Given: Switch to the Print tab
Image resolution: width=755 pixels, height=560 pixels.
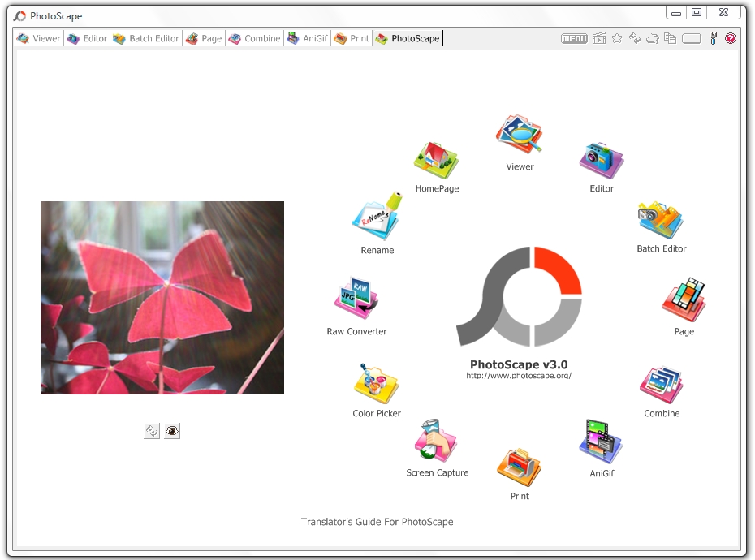Looking at the screenshot, I should coord(352,38).
